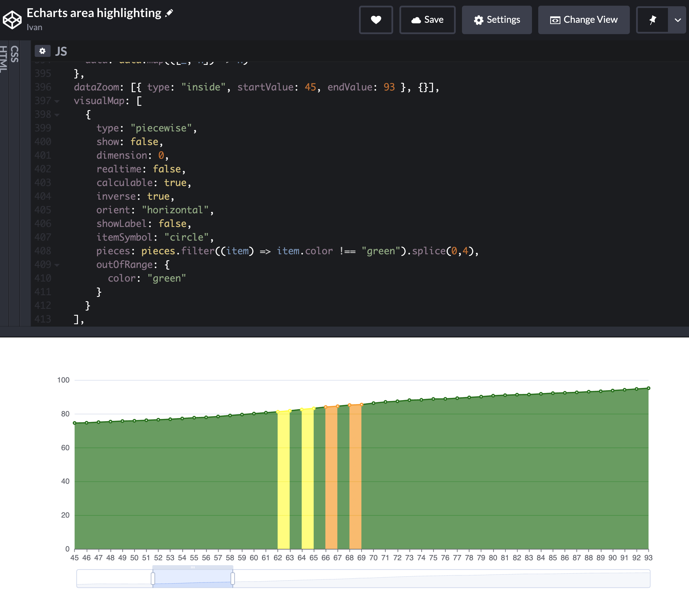Screen dimensions: 689x616
Task: Click the CodePen logo
Action: coord(12,20)
